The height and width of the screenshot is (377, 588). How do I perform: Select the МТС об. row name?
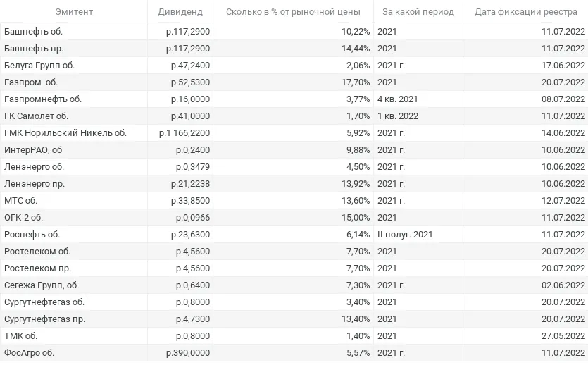coord(20,200)
